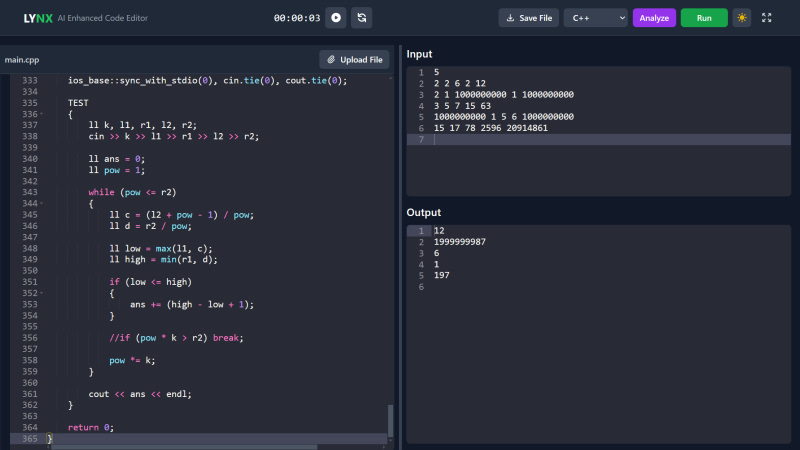The image size is (800, 450).
Task: Click the Save File button
Action: [529, 18]
